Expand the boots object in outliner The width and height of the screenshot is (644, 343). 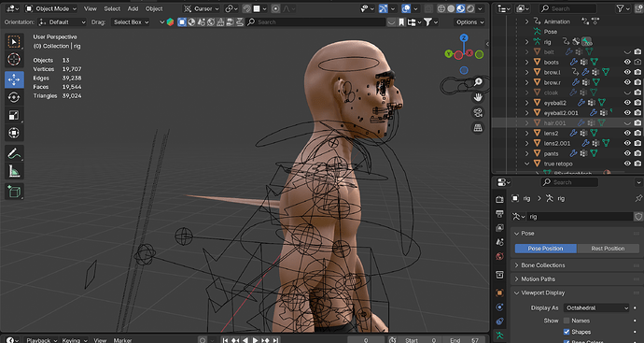click(x=527, y=62)
